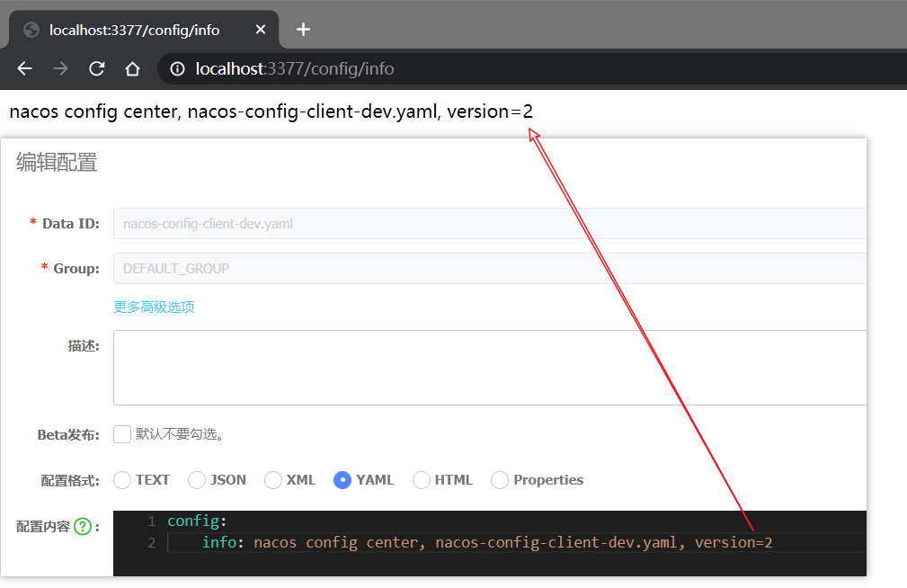Reload the localhost:3377 page

(x=96, y=69)
